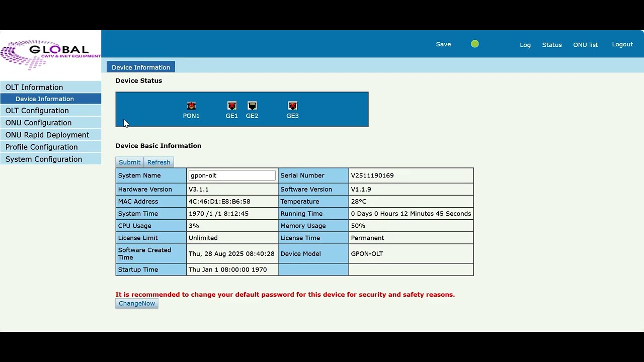This screenshot has height=362, width=644.
Task: Select the software created time value
Action: [231, 254]
